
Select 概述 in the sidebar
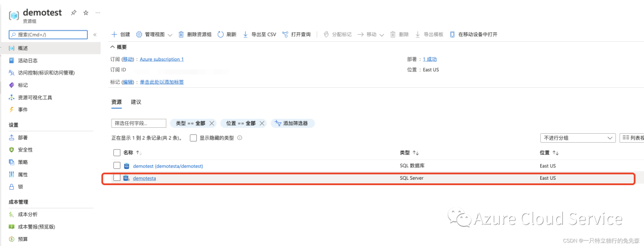click(50, 48)
